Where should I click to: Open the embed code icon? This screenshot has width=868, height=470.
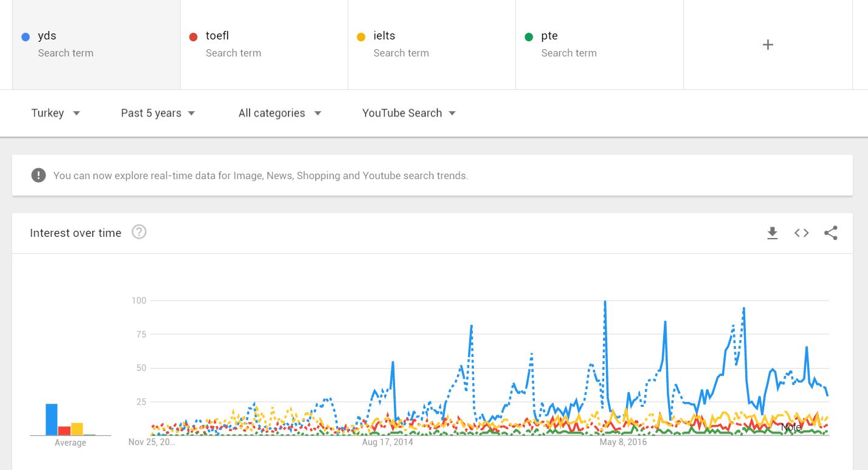tap(801, 233)
